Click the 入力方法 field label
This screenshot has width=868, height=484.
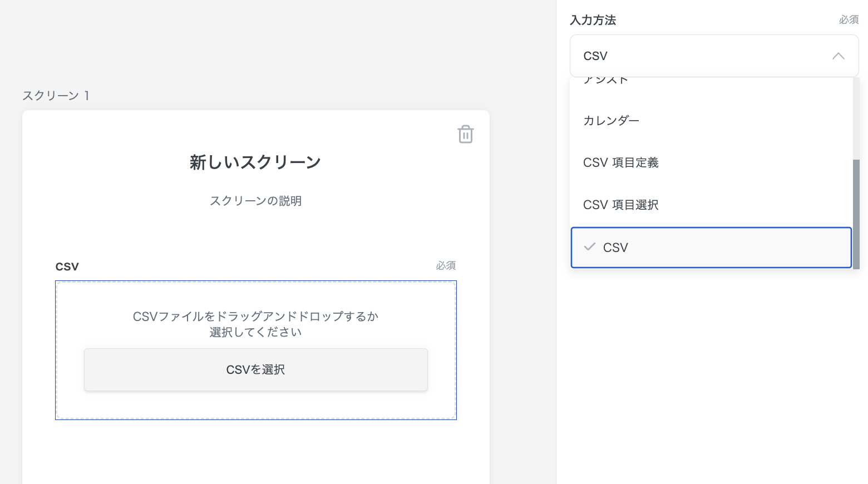tap(593, 21)
